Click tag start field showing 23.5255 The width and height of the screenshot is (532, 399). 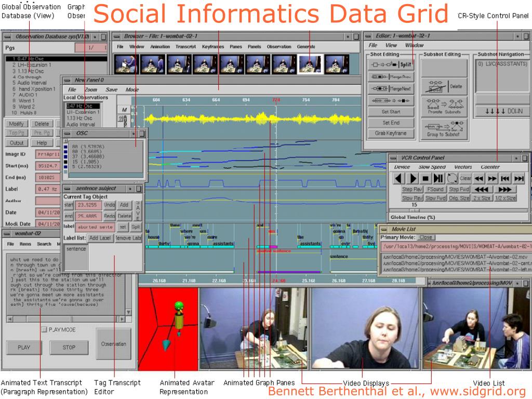point(87,205)
